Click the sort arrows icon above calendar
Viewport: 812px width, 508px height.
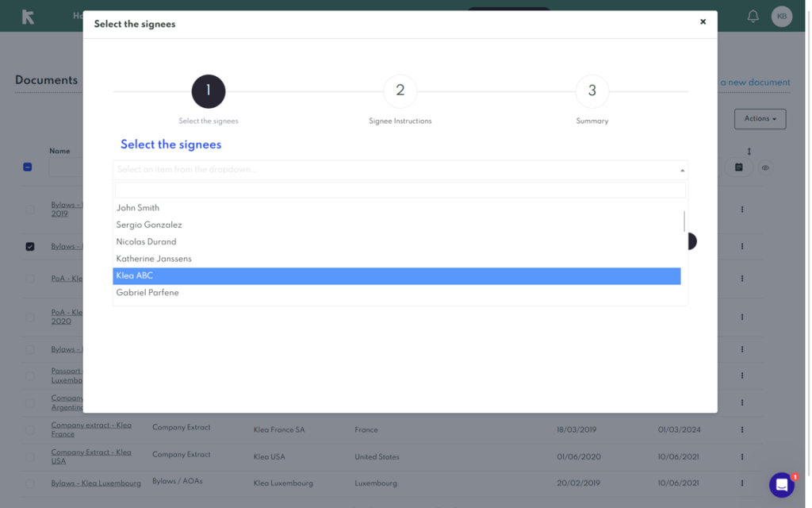coord(749,151)
